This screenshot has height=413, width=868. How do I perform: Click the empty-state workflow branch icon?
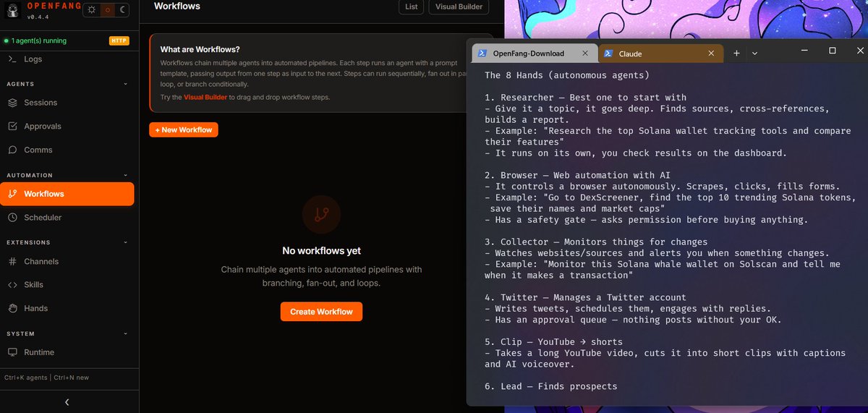[x=321, y=215]
